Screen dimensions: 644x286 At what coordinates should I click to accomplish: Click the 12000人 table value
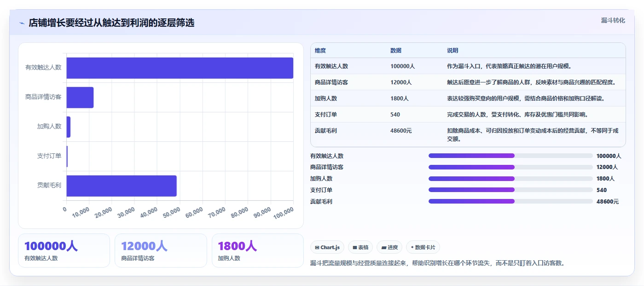point(401,82)
